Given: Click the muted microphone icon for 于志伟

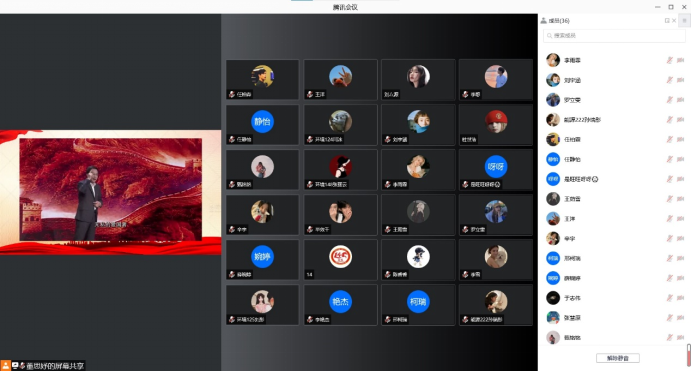Looking at the screenshot, I should [669, 298].
